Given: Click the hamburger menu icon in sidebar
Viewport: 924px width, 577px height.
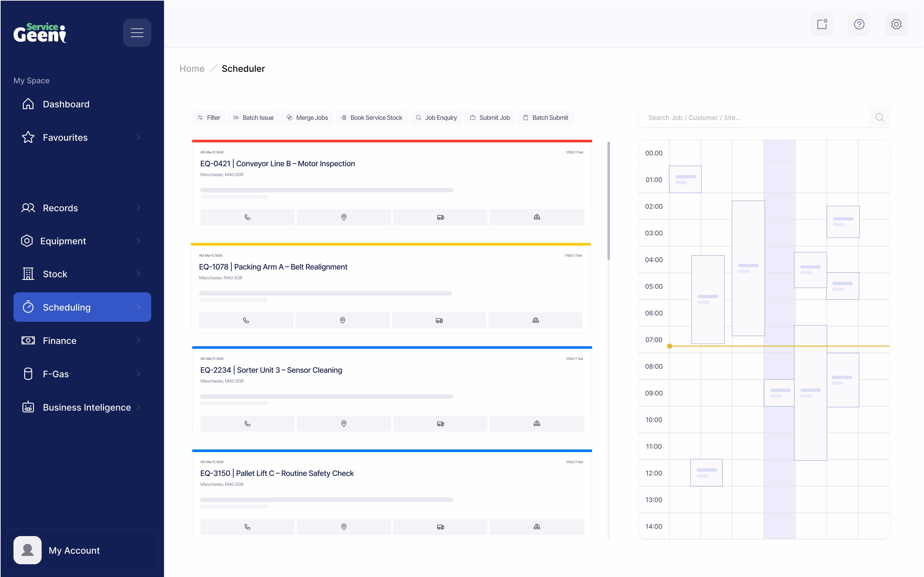Looking at the screenshot, I should (137, 32).
